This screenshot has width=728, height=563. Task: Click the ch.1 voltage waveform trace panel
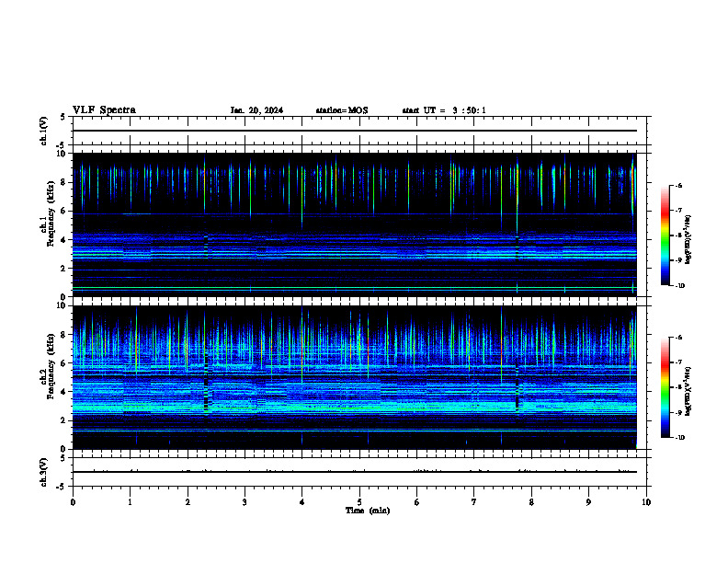pyautogui.click(x=359, y=131)
